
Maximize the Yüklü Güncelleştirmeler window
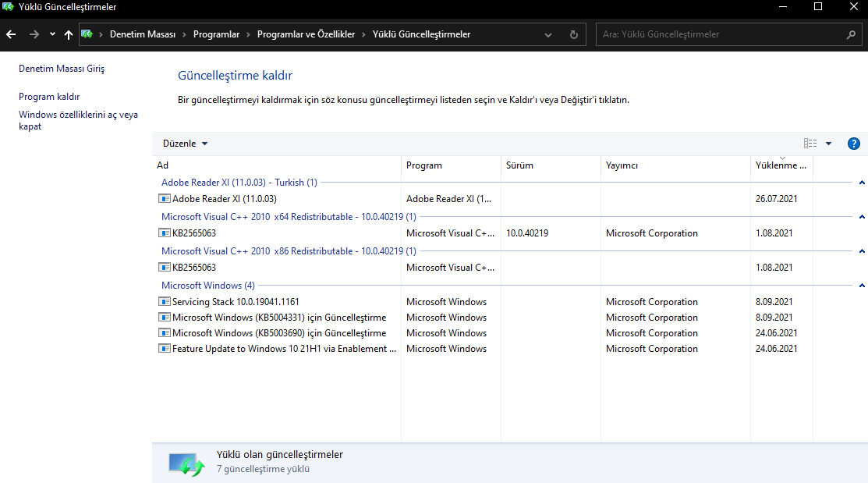pyautogui.click(x=818, y=7)
